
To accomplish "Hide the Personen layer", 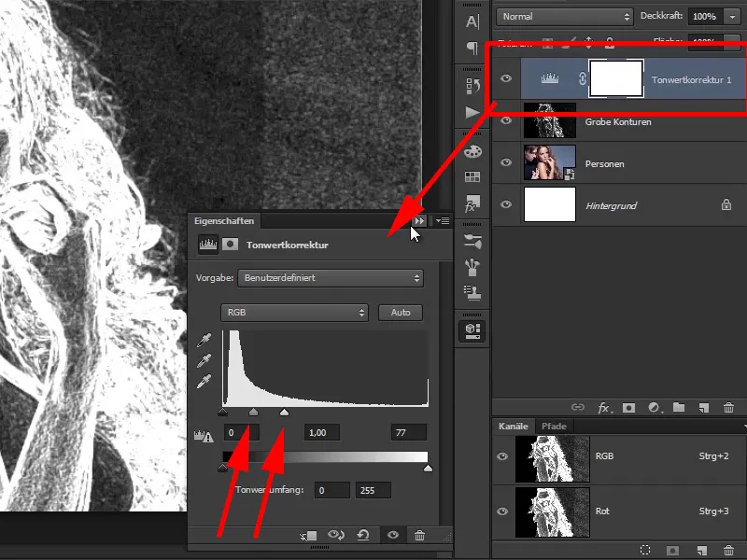I will click(x=506, y=162).
